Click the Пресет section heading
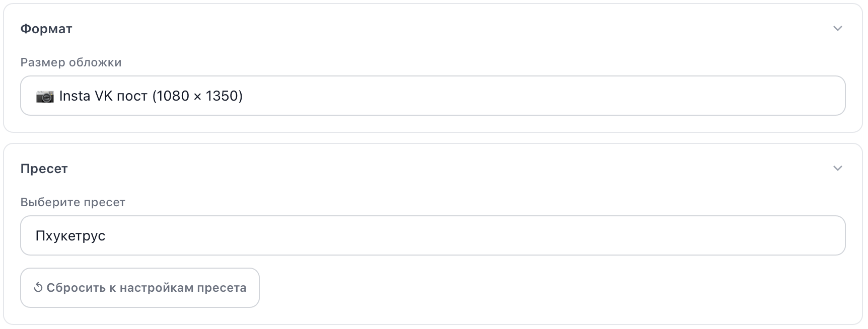868x329 pixels. point(44,169)
